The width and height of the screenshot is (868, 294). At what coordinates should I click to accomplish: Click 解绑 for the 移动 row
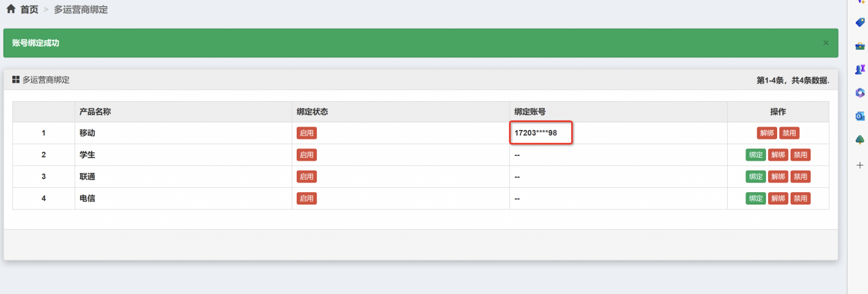click(767, 133)
